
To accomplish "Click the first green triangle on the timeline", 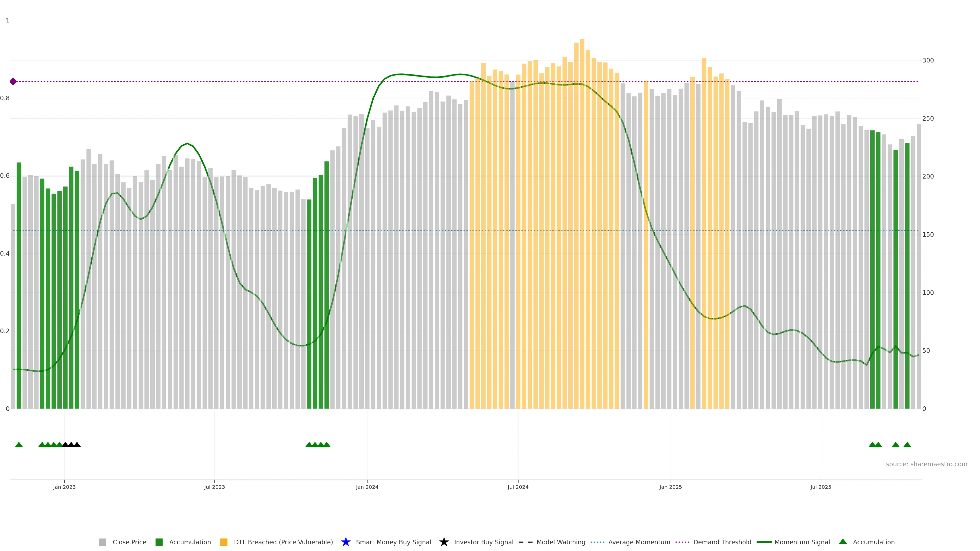I will (x=19, y=445).
